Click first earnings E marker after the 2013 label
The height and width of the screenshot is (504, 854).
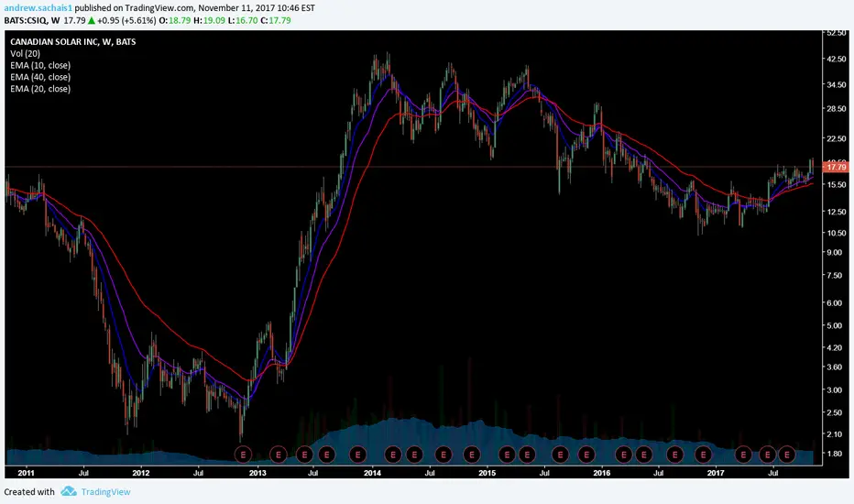(279, 454)
